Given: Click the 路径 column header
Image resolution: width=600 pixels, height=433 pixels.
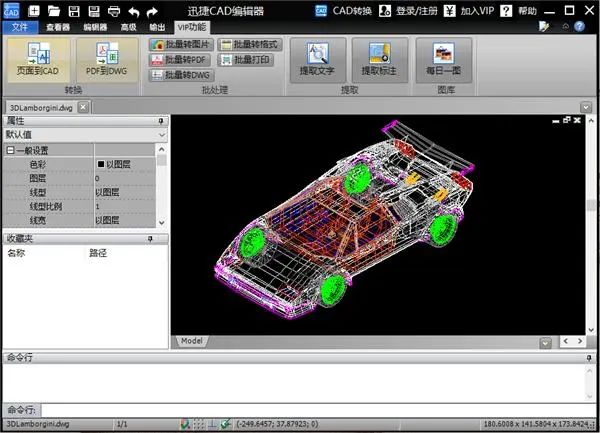Looking at the screenshot, I should [x=98, y=253].
